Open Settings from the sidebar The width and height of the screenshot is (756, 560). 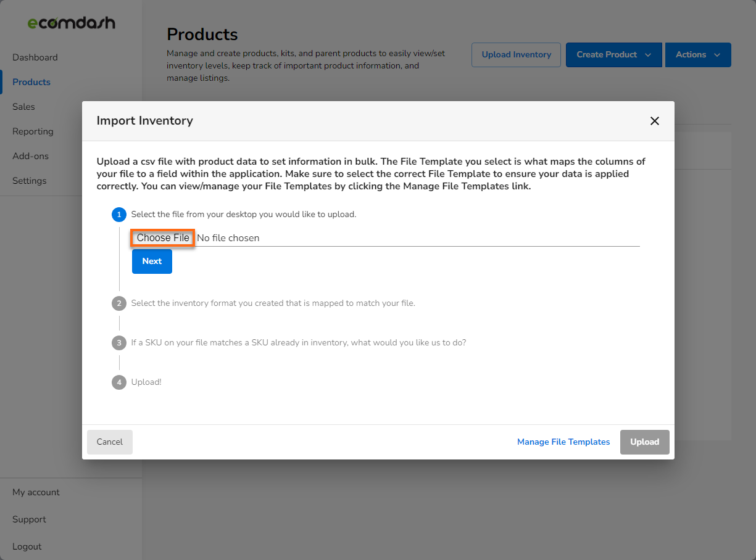tap(29, 180)
